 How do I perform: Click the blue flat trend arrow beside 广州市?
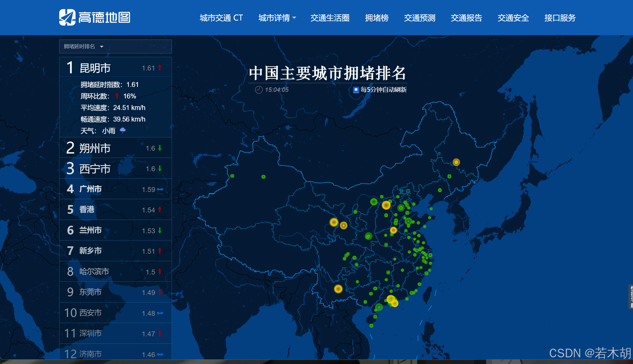click(x=160, y=189)
